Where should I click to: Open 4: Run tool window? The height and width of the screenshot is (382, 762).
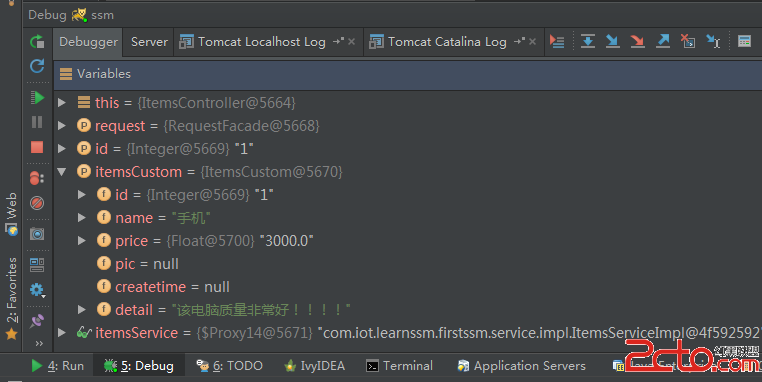pos(57,366)
